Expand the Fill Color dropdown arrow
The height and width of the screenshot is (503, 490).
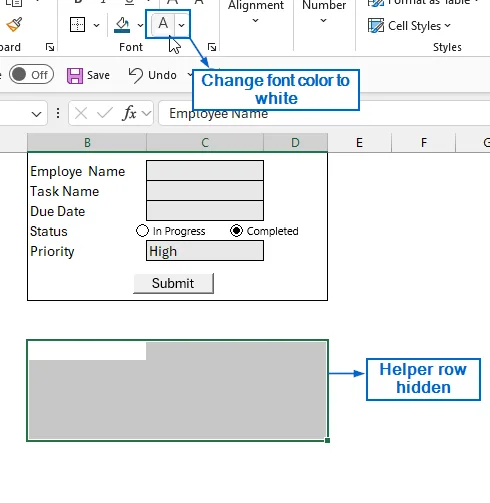(140, 25)
